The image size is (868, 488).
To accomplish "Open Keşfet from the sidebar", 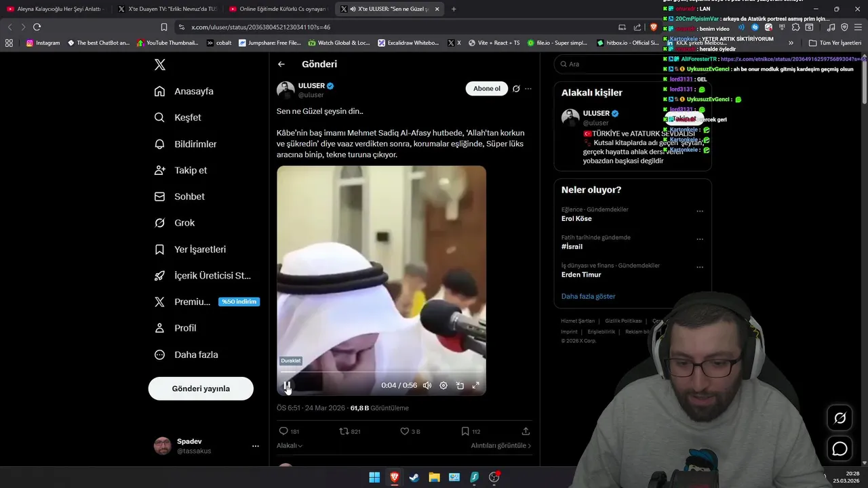I will click(178, 117).
